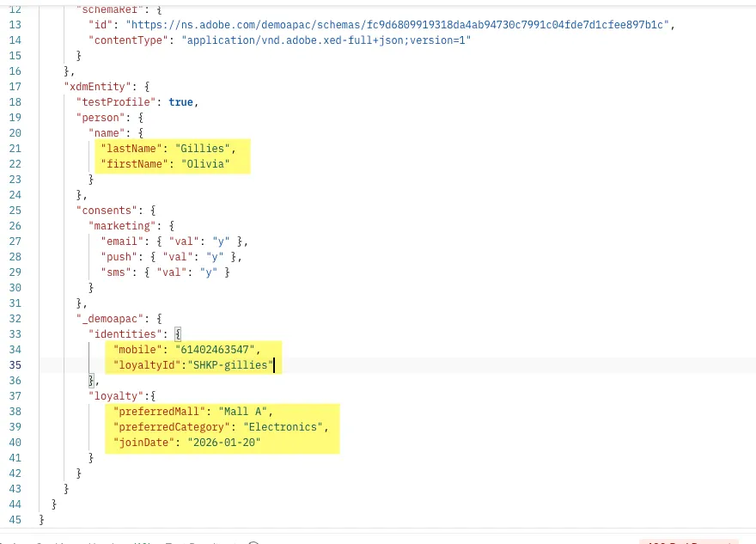Click the "email" consent key
Viewport: 756px width, 544px height.
coord(122,241)
